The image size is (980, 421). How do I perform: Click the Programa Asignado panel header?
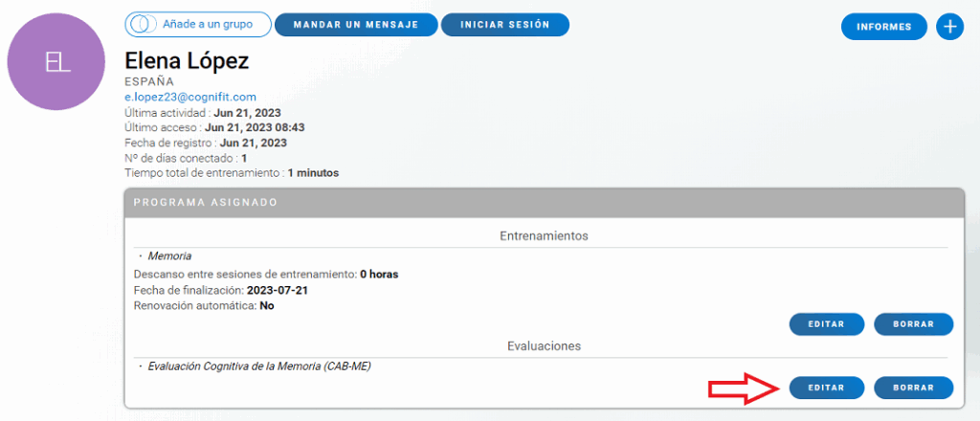[544, 203]
